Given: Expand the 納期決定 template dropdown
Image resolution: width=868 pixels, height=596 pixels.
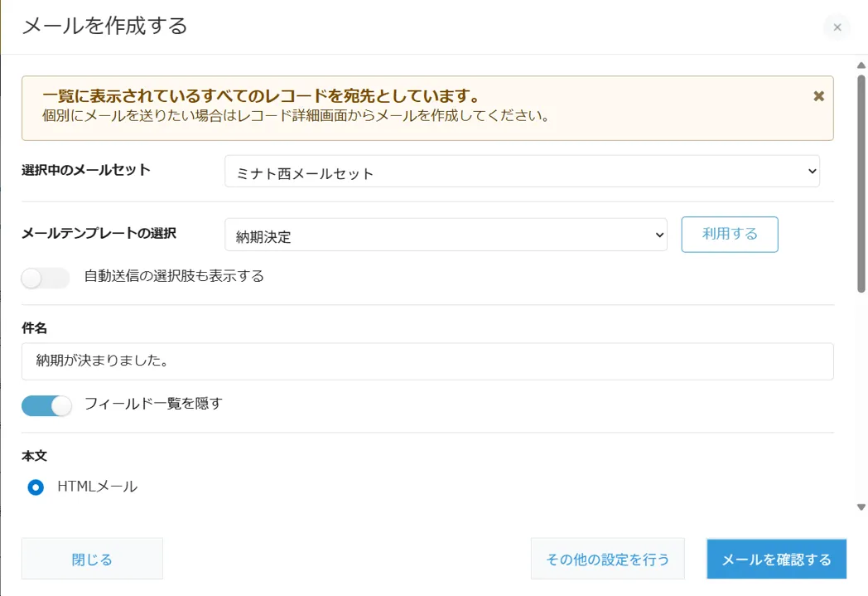Looking at the screenshot, I should pos(446,235).
